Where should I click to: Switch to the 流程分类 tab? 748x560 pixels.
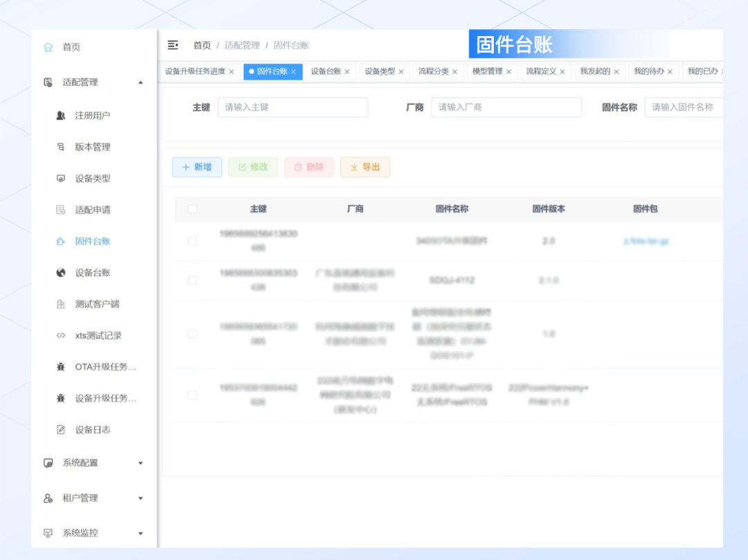(433, 71)
